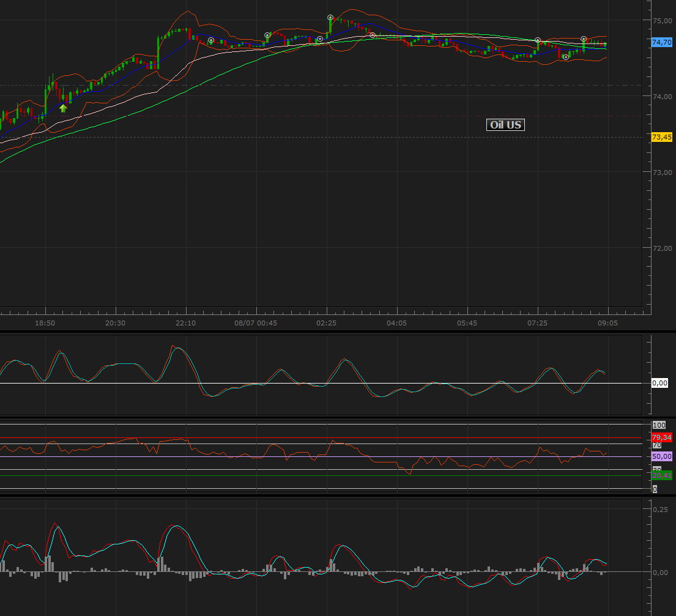Viewport: 676px width, 616px height.
Task: Click the green up-arrow signal marker
Action: tap(64, 108)
